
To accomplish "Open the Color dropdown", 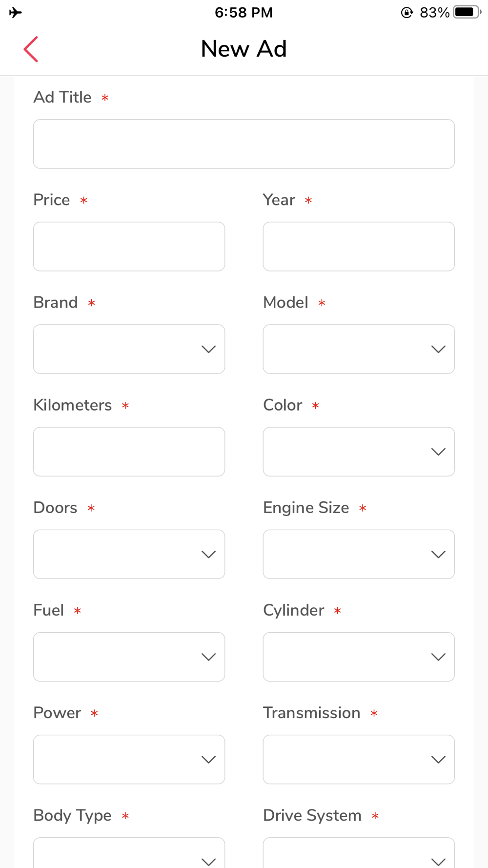I will click(x=359, y=452).
